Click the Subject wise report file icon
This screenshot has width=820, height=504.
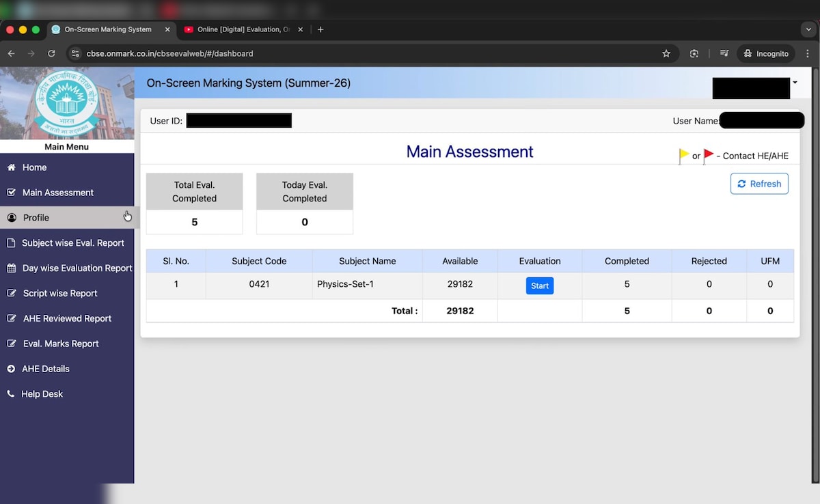tap(11, 243)
